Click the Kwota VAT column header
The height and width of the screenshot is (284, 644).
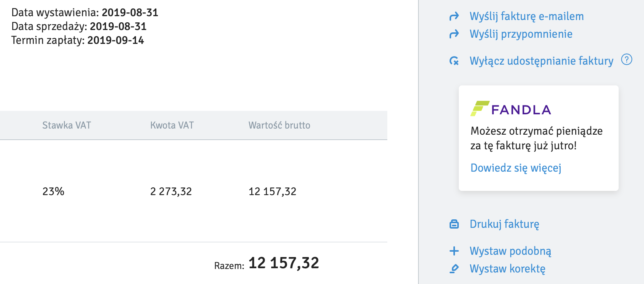[172, 125]
